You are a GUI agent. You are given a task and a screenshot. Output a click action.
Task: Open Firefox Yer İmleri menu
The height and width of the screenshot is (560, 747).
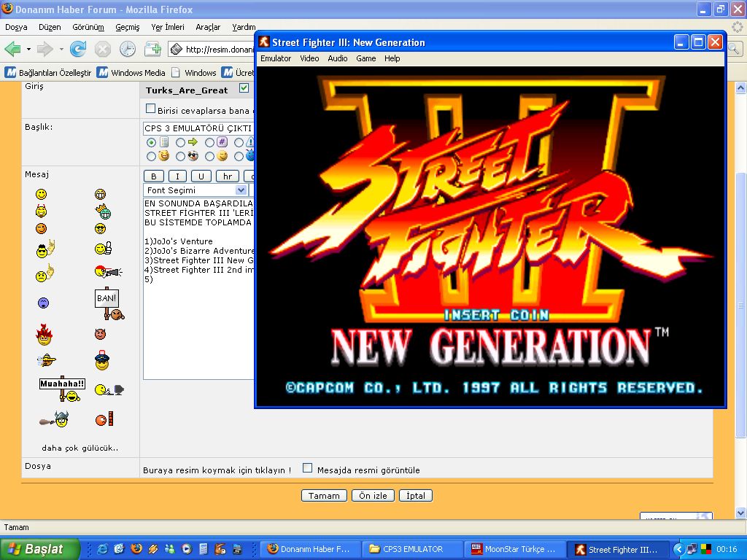click(x=167, y=27)
